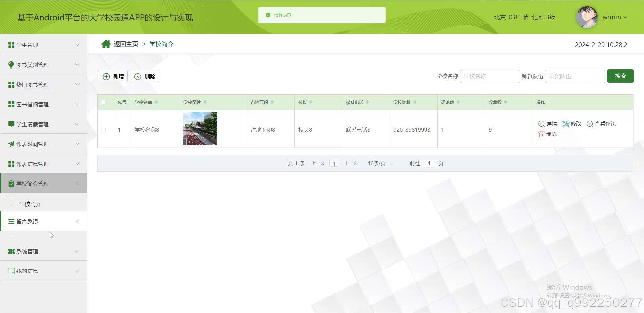644x313 pixels.
Task: Focus the 师资队伍 search field
Action: pyautogui.click(x=575, y=76)
